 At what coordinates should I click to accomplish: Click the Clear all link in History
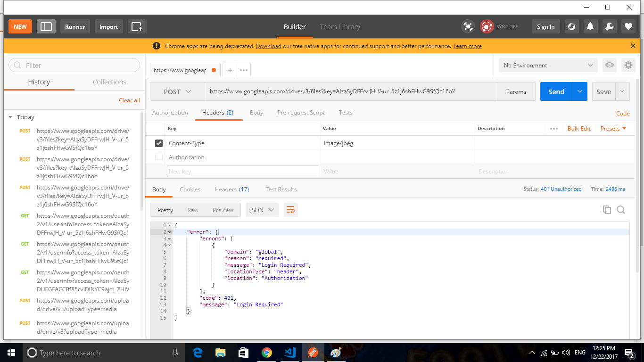point(129,100)
